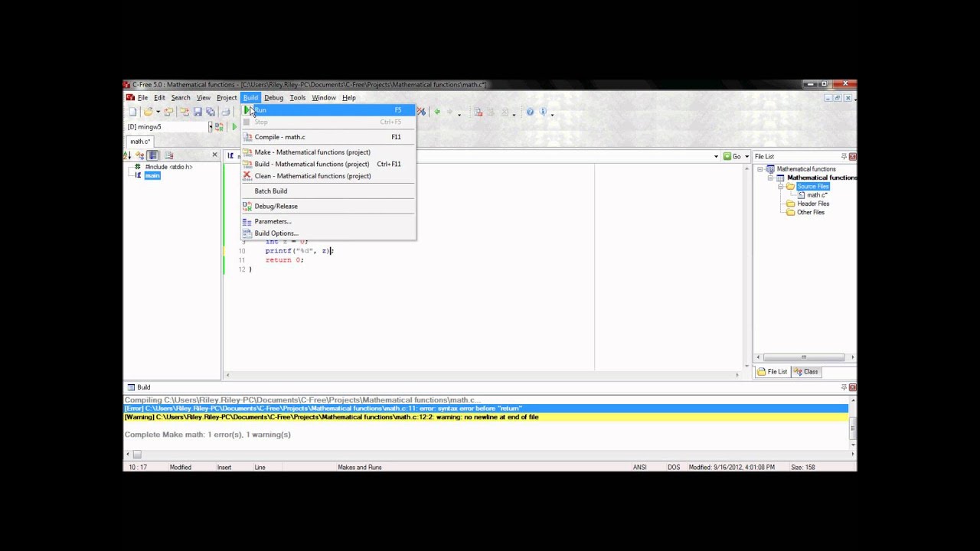Switch to the File List bottom tab
Viewport: 980px width, 551px height.
click(773, 372)
